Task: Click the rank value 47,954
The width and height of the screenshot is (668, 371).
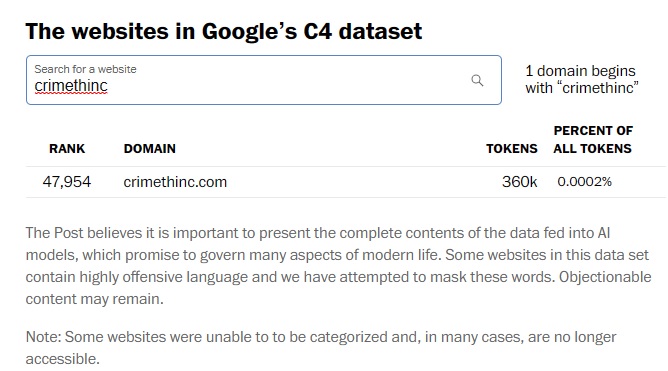Action: tap(67, 182)
